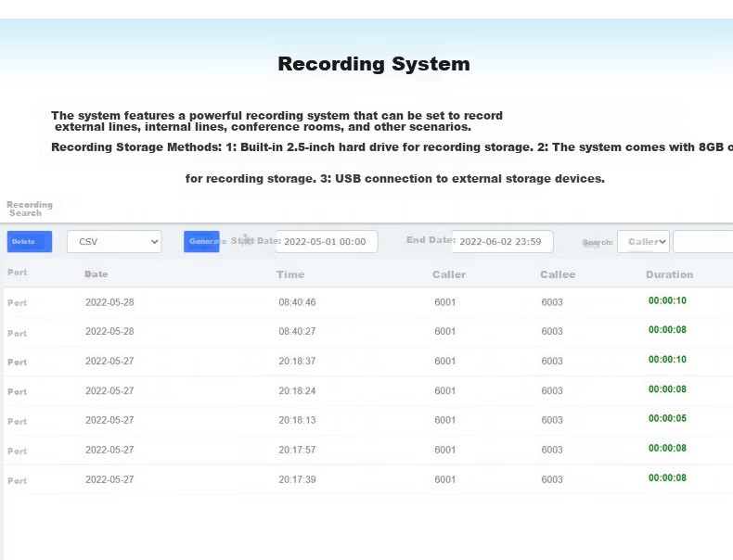Edit the End Date field
Viewport: 733px width, 560px height.
tap(502, 241)
